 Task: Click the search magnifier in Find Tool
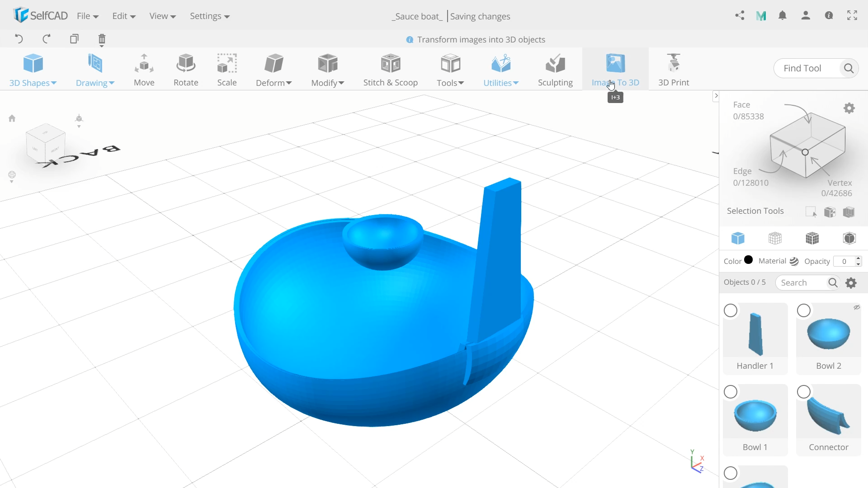coord(849,68)
